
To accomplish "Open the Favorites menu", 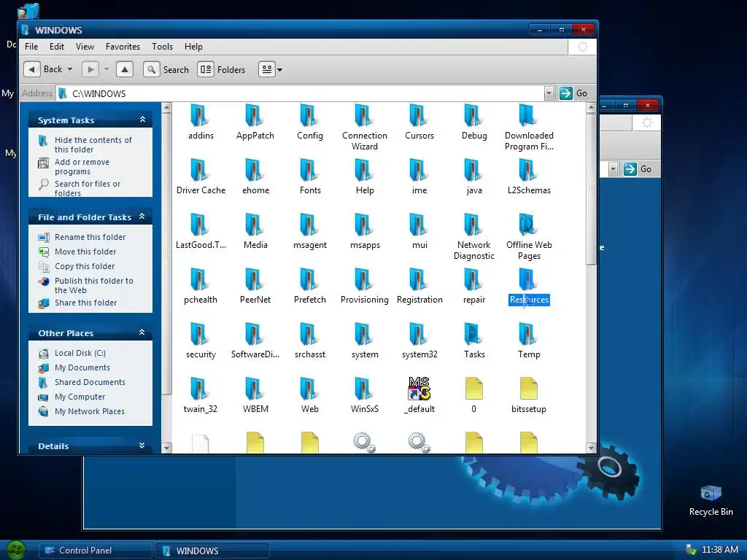I will click(x=123, y=47).
